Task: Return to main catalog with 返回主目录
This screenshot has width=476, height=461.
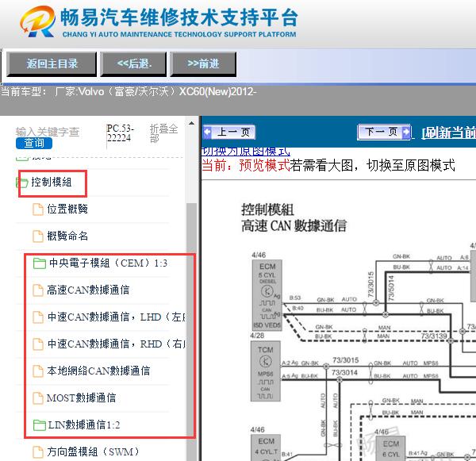Action: click(52, 63)
